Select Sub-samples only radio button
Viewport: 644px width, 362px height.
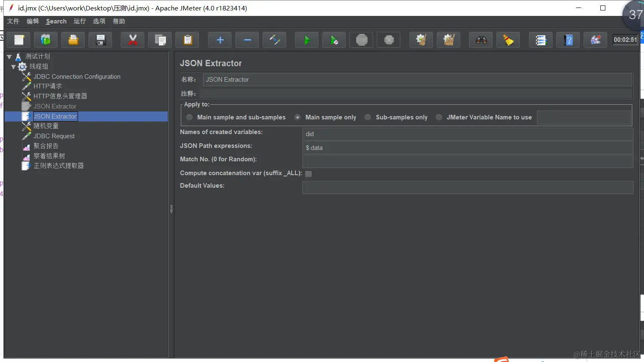coord(368,117)
